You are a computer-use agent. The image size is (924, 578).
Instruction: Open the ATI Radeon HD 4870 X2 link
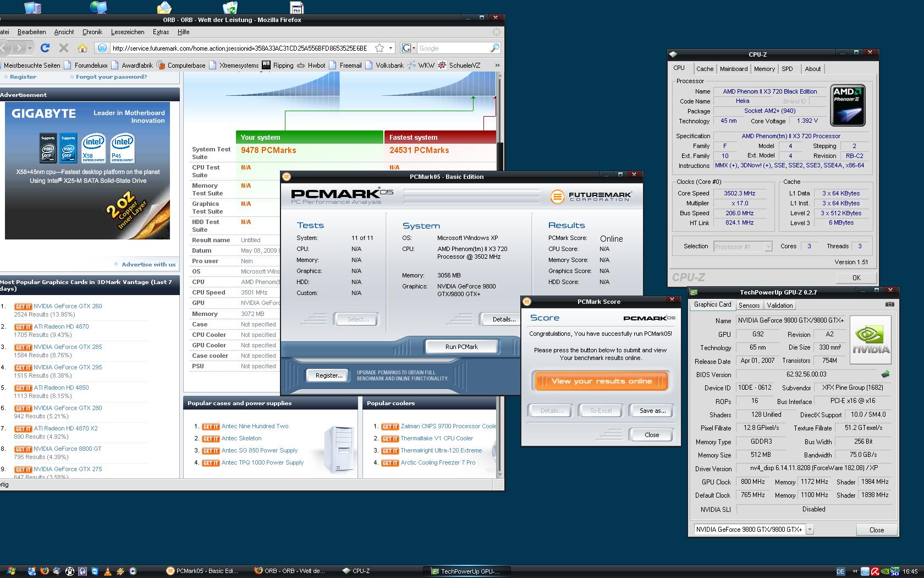pyautogui.click(x=65, y=428)
